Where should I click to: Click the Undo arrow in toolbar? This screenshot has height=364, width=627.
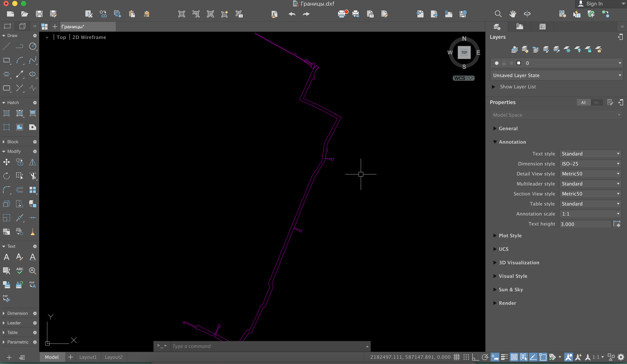(x=292, y=14)
